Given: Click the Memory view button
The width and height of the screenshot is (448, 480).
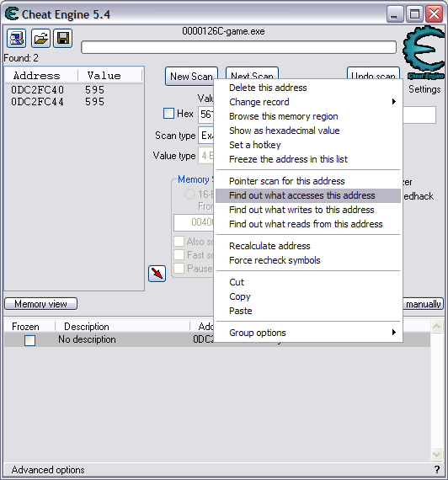Looking at the screenshot, I should (x=40, y=304).
